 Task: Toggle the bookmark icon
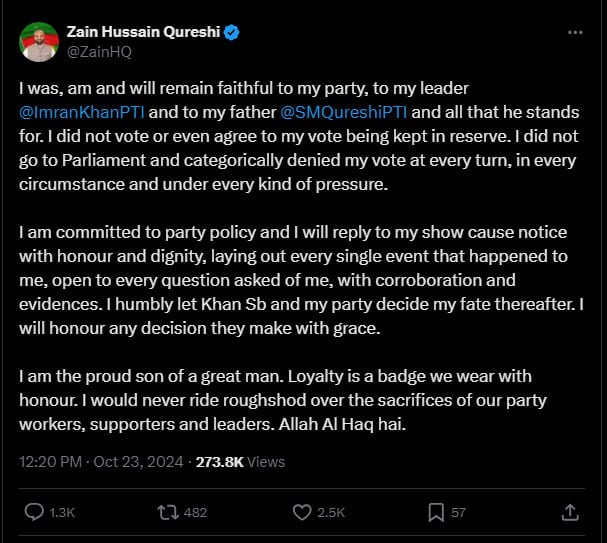point(436,512)
